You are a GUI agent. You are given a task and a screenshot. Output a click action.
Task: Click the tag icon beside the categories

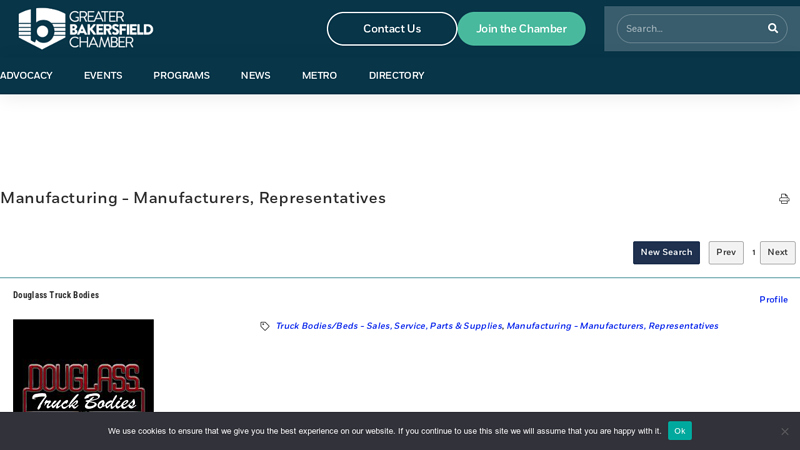pyautogui.click(x=265, y=326)
